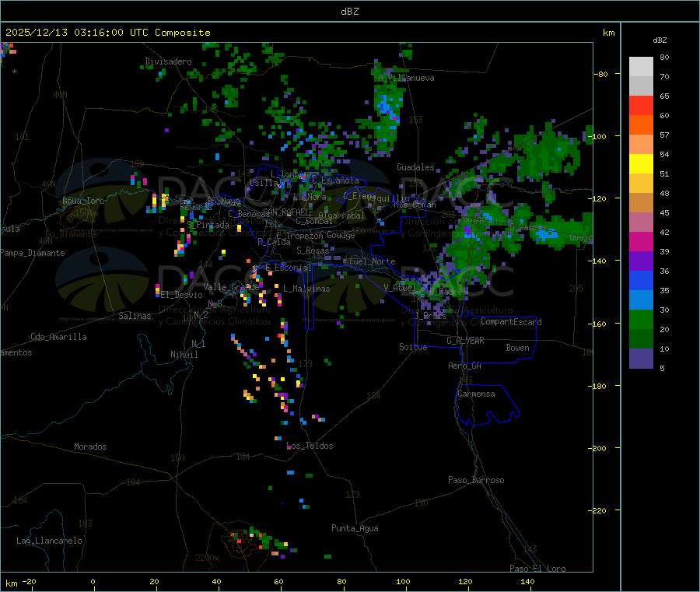Screen dimensions: 700x592
Task: Click the dBZ title at top center
Action: (x=349, y=12)
